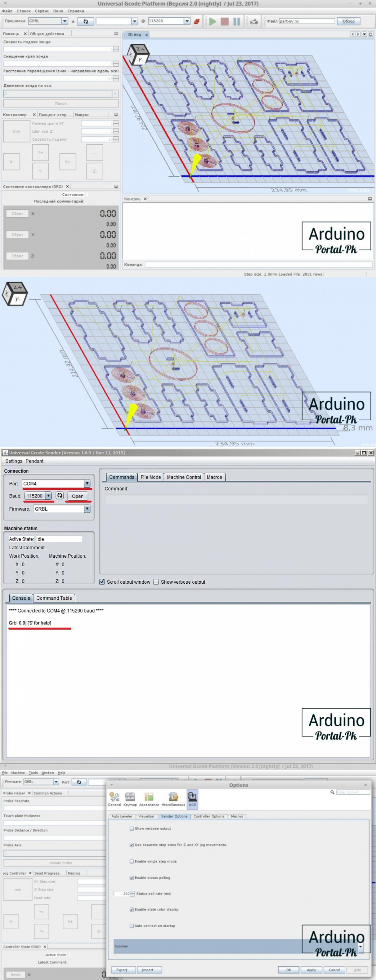Viewport: 376px width, 980px height.
Task: Close the Консоль panel tab
Action: 145,199
